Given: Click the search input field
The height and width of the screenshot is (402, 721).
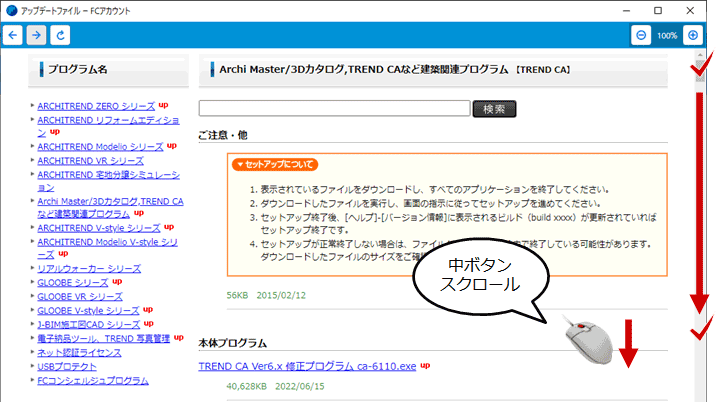Looking at the screenshot, I should coord(334,109).
